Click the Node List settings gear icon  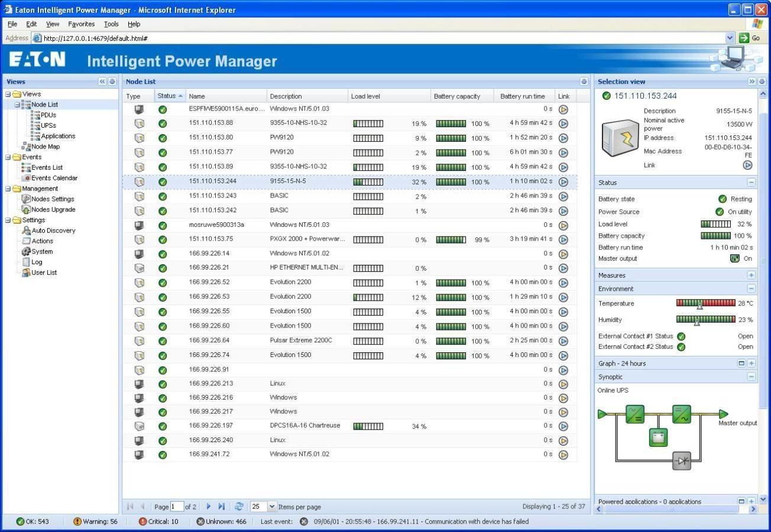(584, 82)
